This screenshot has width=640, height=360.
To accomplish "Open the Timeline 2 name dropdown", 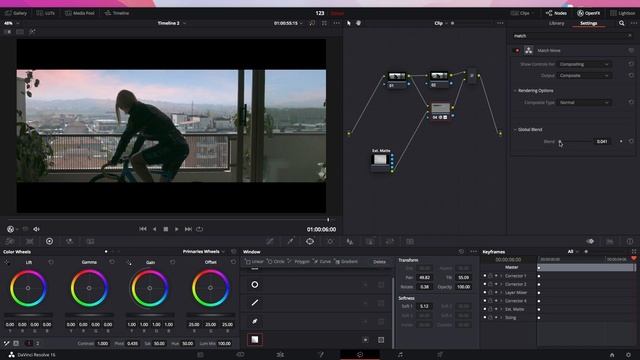I will click(171, 23).
